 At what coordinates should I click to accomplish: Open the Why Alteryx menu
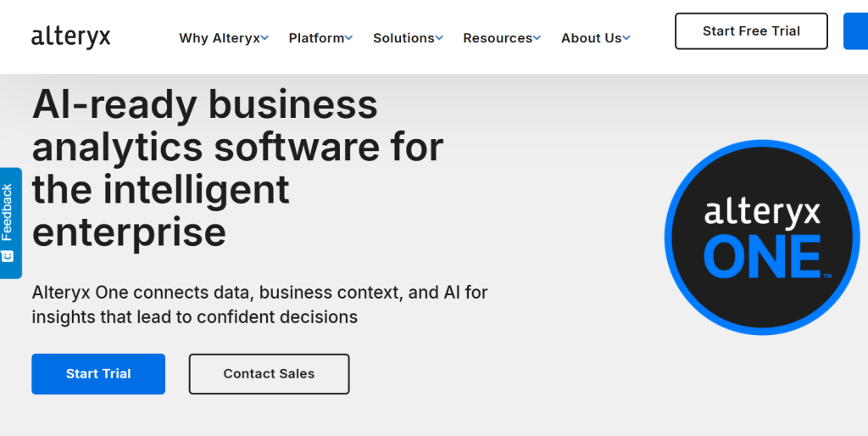(220, 38)
